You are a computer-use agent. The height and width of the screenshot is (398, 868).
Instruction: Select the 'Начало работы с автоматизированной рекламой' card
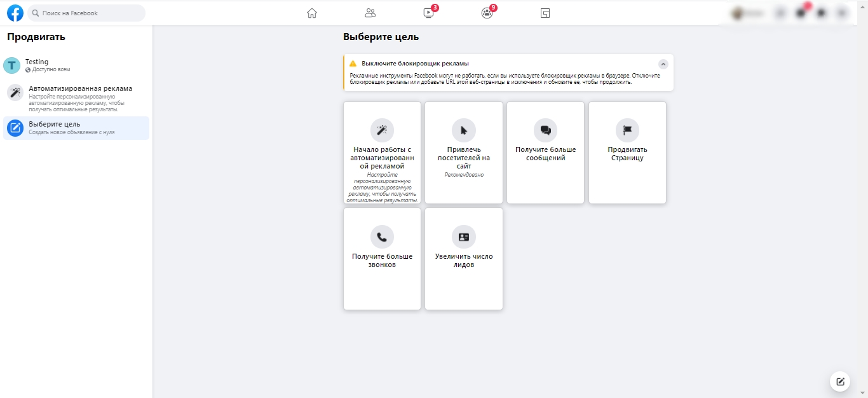tap(382, 153)
